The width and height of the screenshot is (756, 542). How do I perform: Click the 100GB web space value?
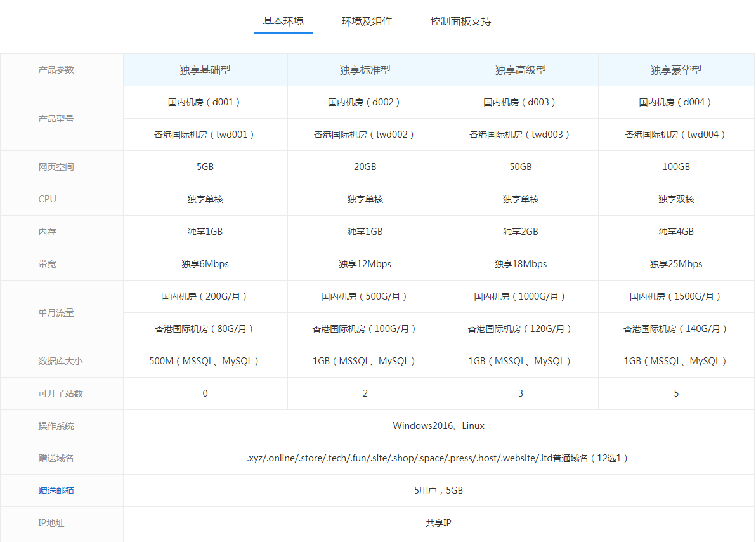(675, 167)
